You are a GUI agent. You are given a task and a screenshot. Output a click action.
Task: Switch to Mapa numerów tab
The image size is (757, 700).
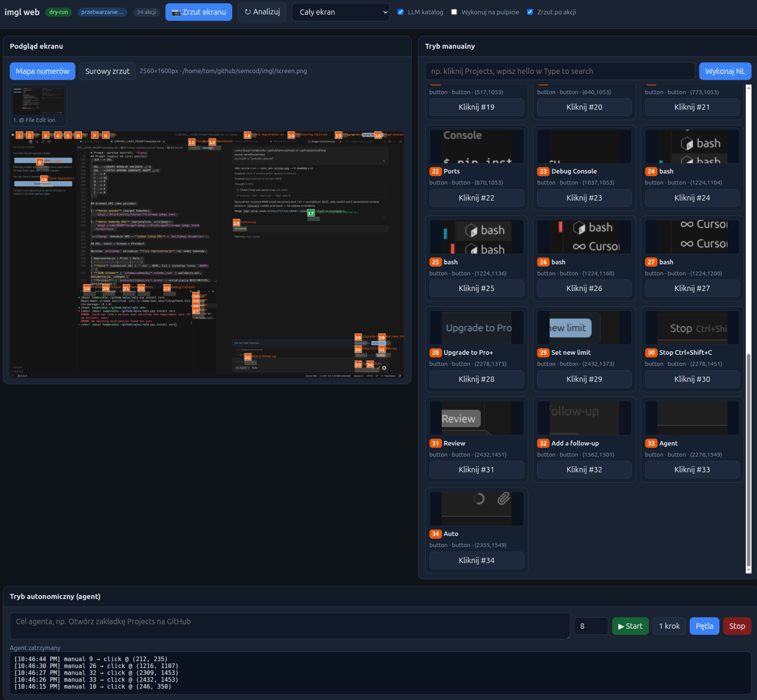(42, 71)
